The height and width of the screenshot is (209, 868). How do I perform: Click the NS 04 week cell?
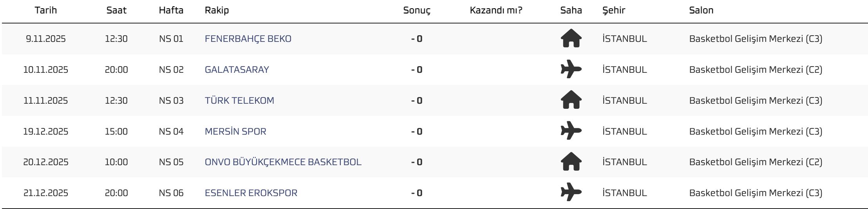tap(171, 131)
